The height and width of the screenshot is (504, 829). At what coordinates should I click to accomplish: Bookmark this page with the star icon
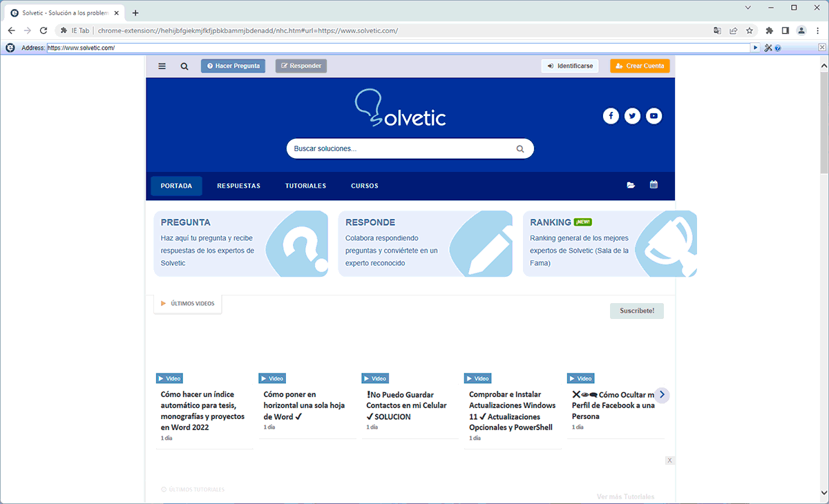click(750, 30)
